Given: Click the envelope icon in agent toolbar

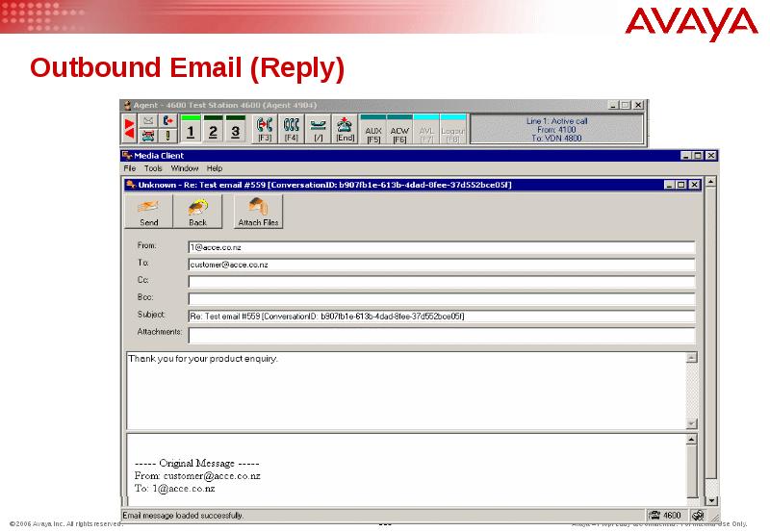Looking at the screenshot, I should pos(148,121).
